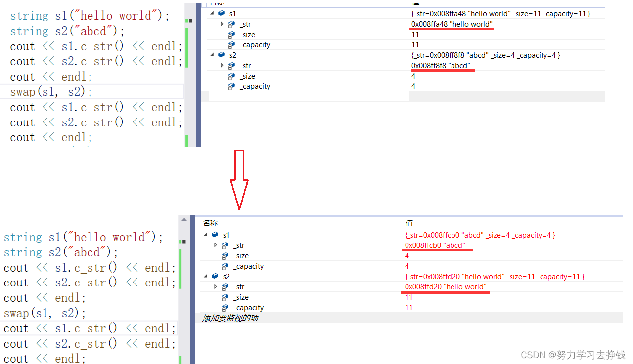
Task: Collapse s1 node showing _str=0x008ffa48
Action: (x=213, y=14)
